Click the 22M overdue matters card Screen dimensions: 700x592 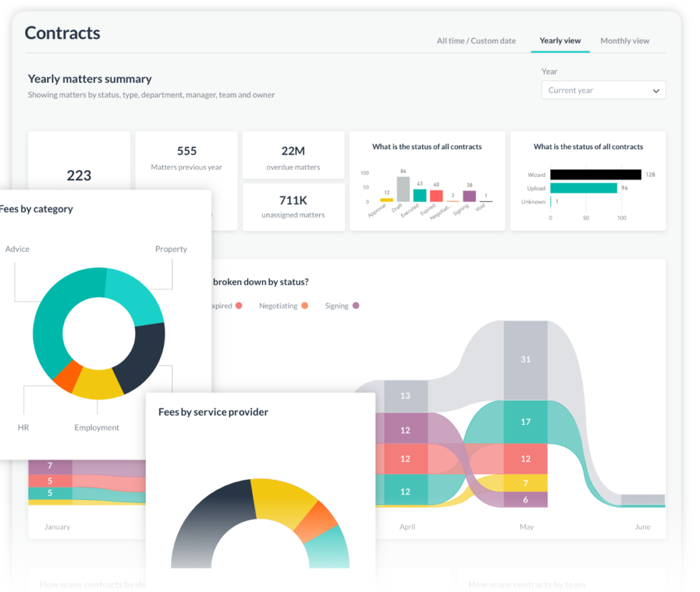pyautogui.click(x=293, y=156)
